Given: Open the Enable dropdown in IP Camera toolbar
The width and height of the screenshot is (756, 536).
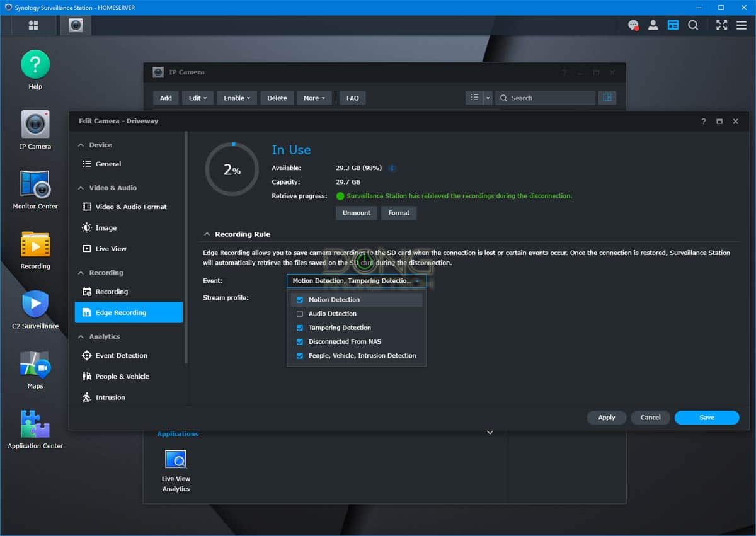Looking at the screenshot, I should click(x=237, y=98).
